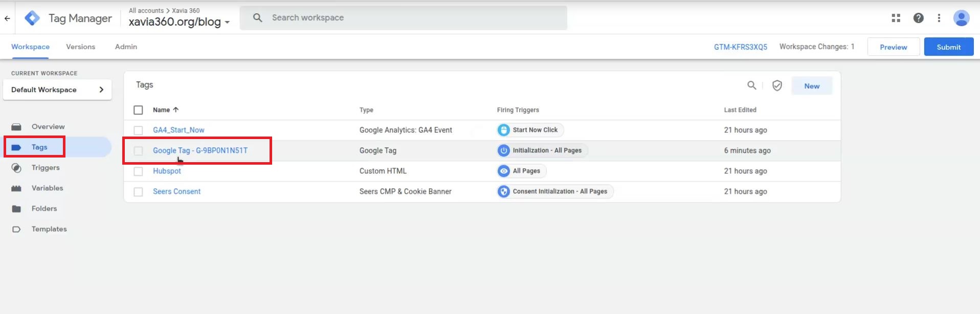Viewport: 980px width, 314px height.
Task: Click the Preview button
Action: 894,47
